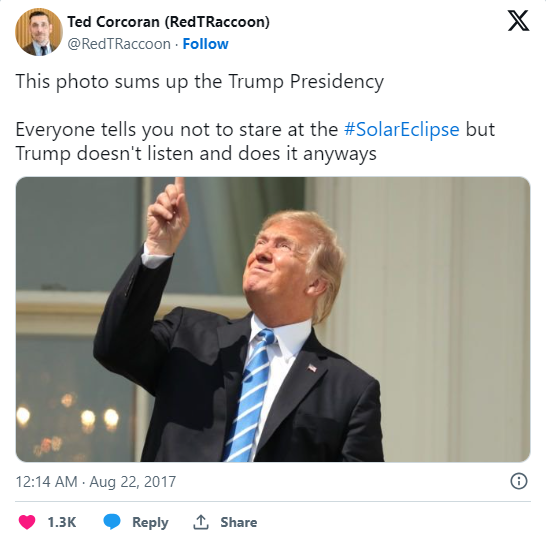
Task: Click the 12:14 AM · Aug 22, 2017 timestamp
Action: pyautogui.click(x=96, y=482)
